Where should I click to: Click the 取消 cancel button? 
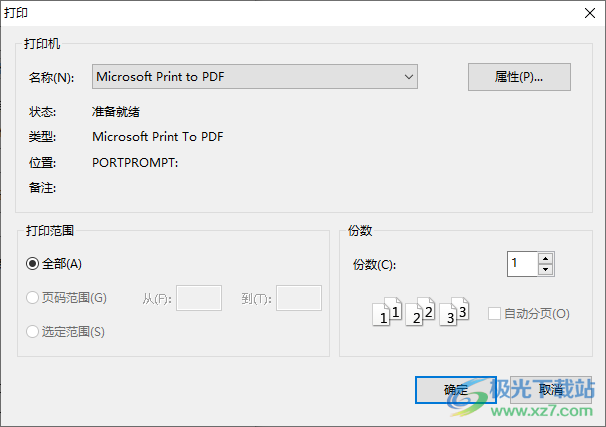pos(551,390)
